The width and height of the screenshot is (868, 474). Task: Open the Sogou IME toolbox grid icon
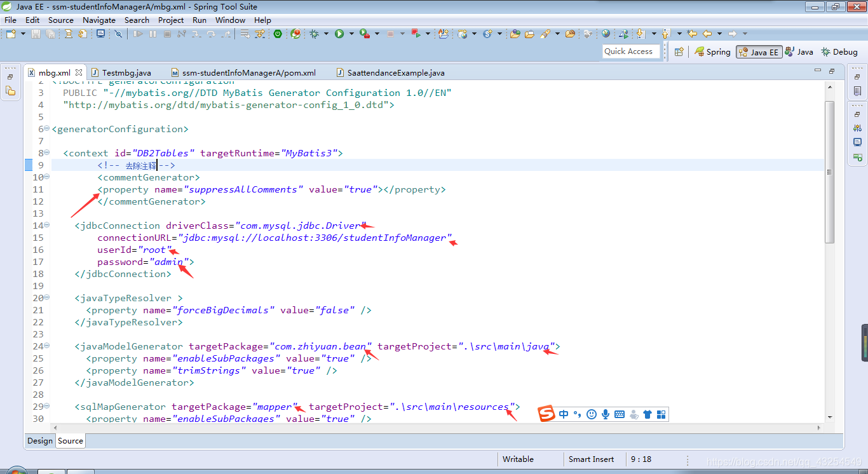pos(661,414)
